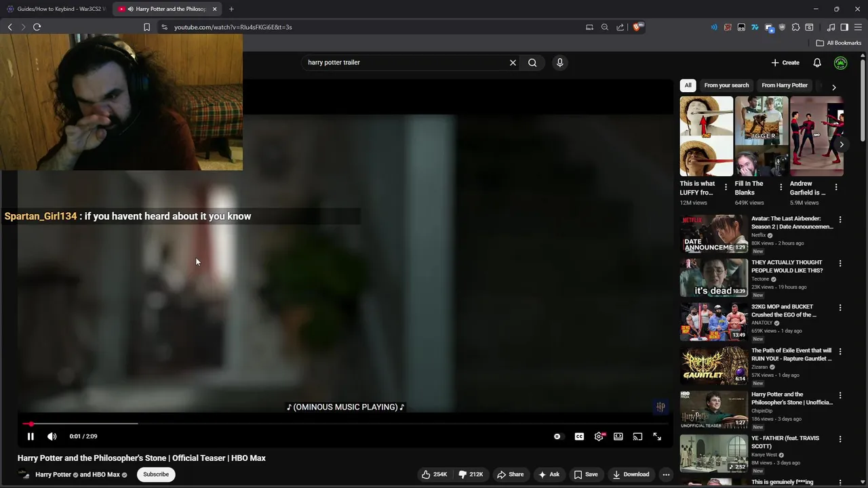Switch the player to theater mode
This screenshot has width=868, height=488.
(618, 436)
